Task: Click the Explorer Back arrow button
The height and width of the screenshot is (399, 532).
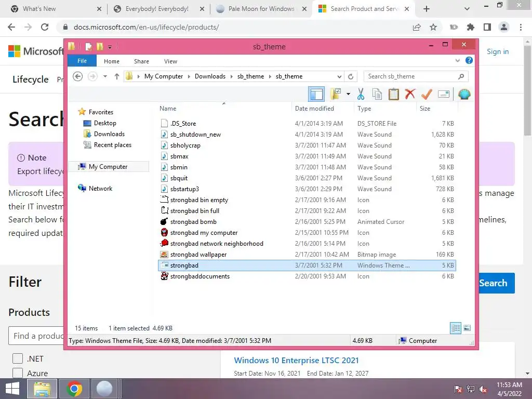Action: pos(78,76)
